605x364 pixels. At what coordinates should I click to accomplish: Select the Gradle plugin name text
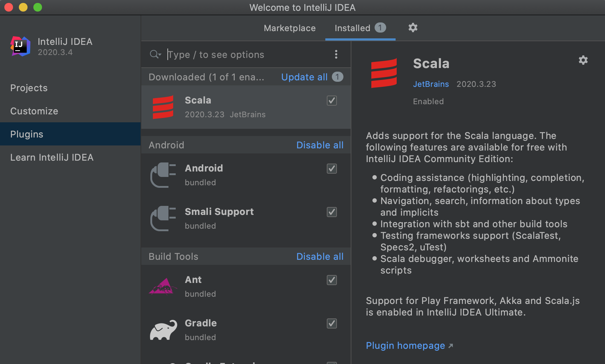point(201,323)
